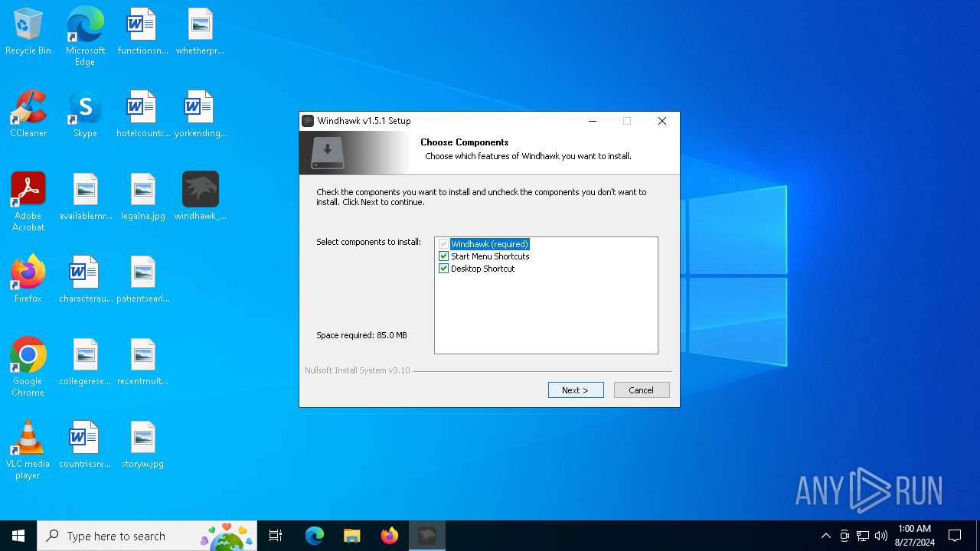Click the Select components to install label
Viewport: 980px width, 551px height.
click(x=368, y=242)
